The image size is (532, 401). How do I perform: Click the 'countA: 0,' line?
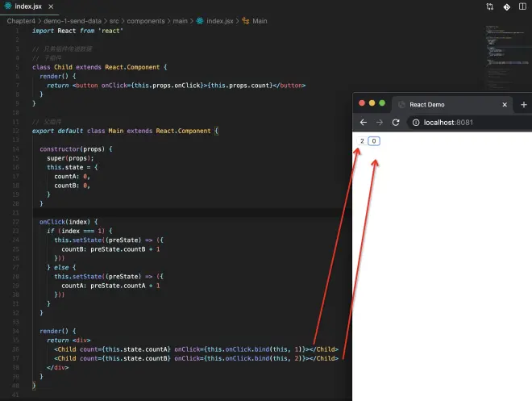click(x=73, y=177)
